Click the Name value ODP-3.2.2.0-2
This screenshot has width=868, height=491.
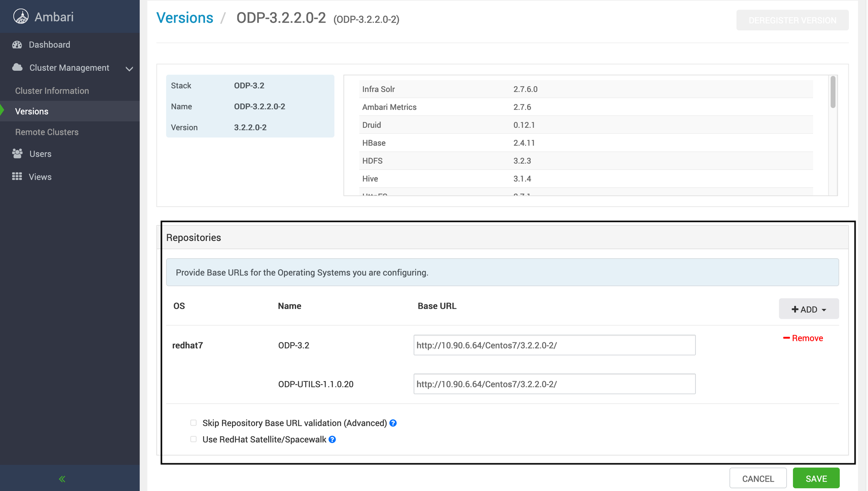click(260, 106)
